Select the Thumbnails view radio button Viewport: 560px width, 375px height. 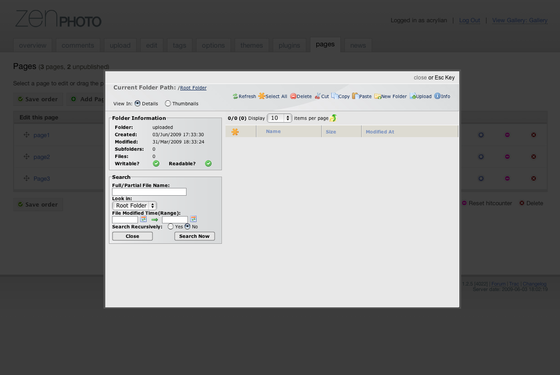168,103
